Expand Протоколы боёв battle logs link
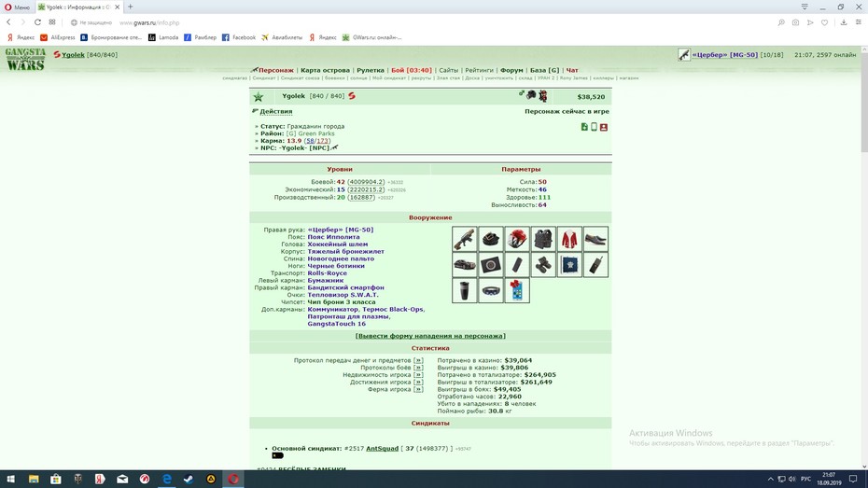 coord(418,368)
